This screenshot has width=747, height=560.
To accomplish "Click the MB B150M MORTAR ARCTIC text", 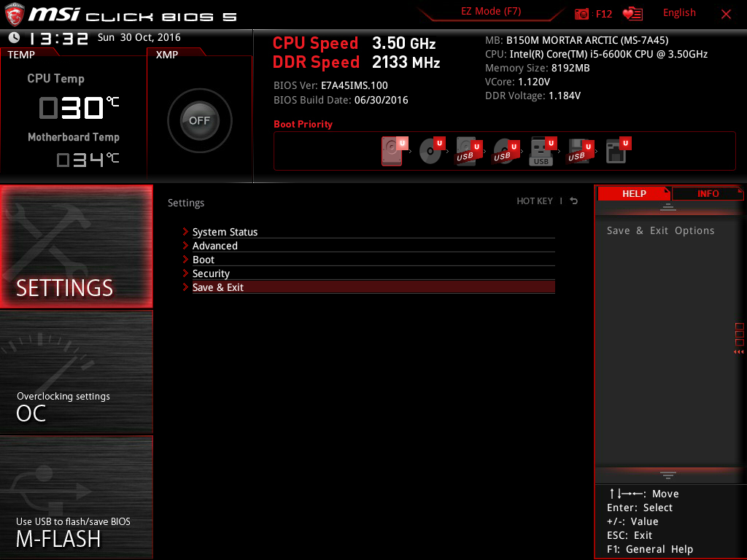I will (576, 40).
